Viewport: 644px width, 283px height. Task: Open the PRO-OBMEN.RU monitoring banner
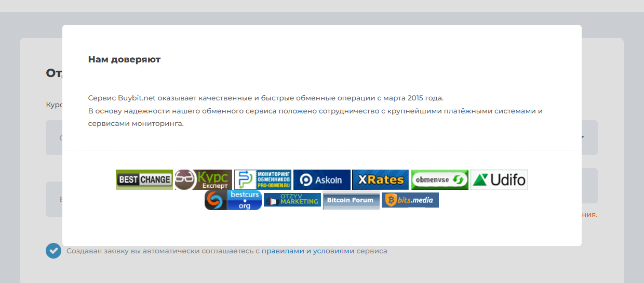[263, 179]
